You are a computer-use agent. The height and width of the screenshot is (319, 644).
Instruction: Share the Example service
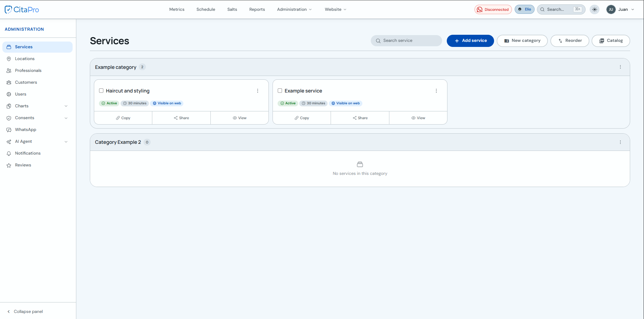(360, 118)
